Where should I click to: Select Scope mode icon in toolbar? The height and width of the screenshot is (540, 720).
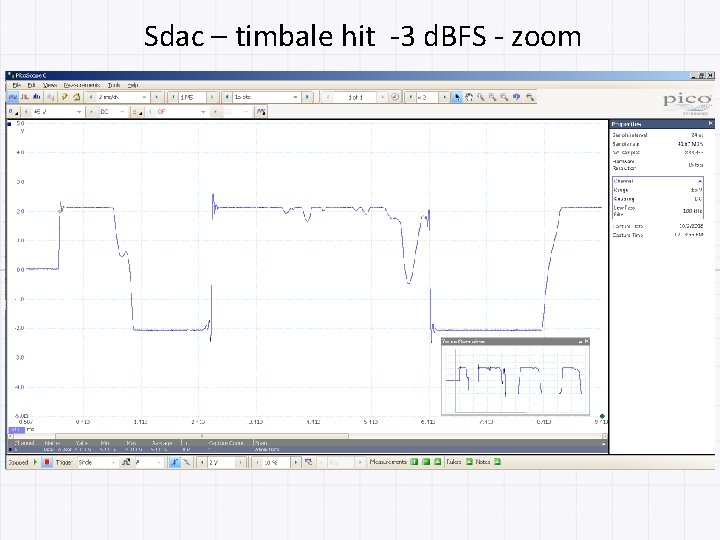[12, 97]
